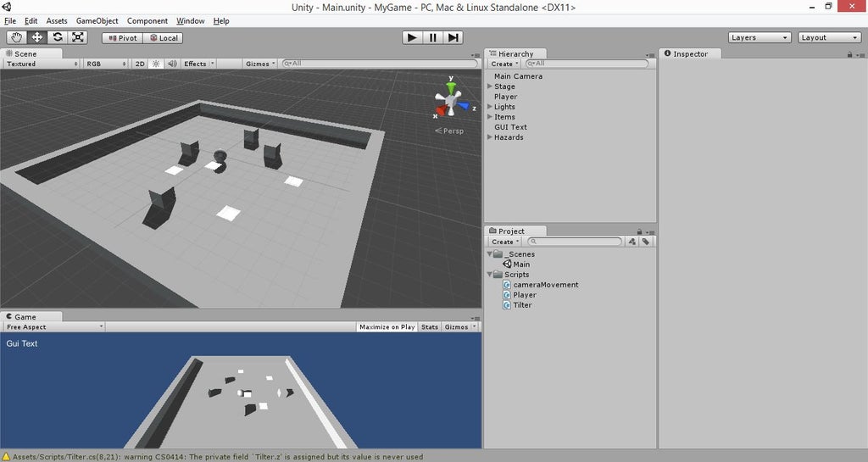Toggle scene lighting sun icon
Screen dimensions: 868x462
[156, 64]
